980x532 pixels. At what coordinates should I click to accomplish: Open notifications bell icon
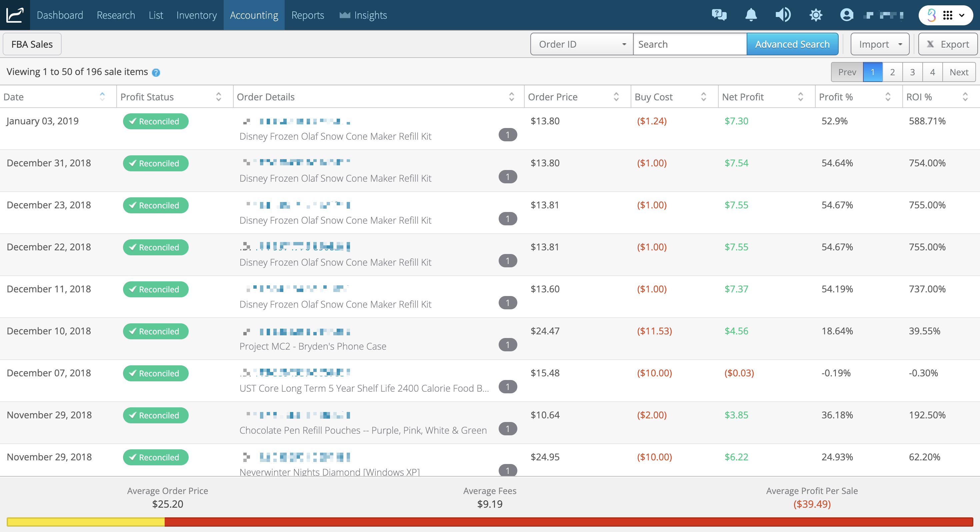click(751, 15)
